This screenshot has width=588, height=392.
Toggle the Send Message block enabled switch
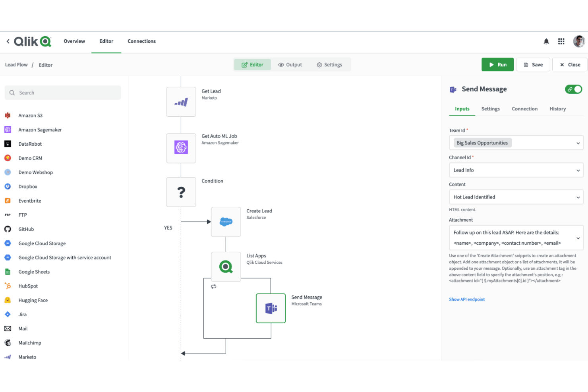573,89
